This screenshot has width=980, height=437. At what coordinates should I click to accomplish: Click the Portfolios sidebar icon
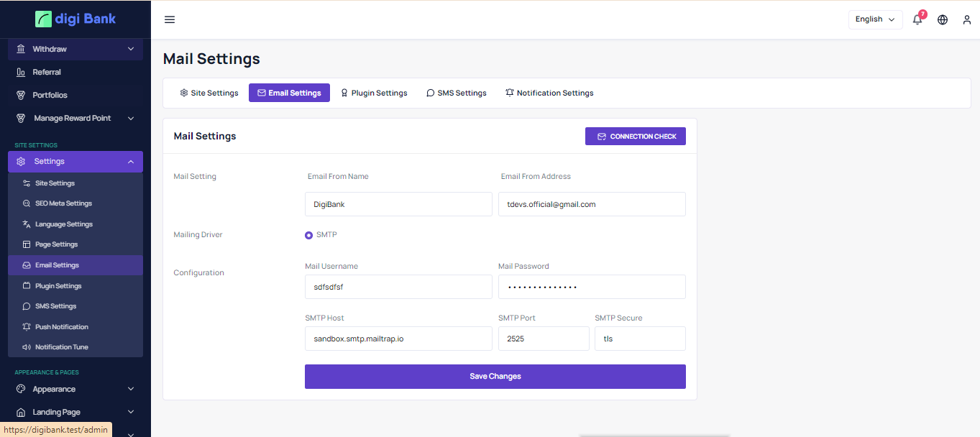(21, 96)
